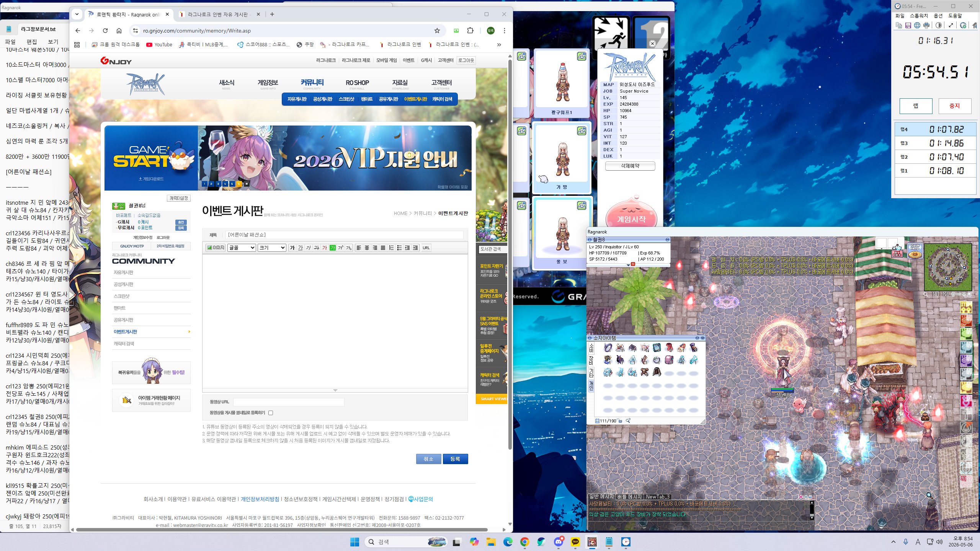Open KakaoTalk from the taskbar
Image resolution: width=980 pixels, height=551 pixels.
coord(575,542)
